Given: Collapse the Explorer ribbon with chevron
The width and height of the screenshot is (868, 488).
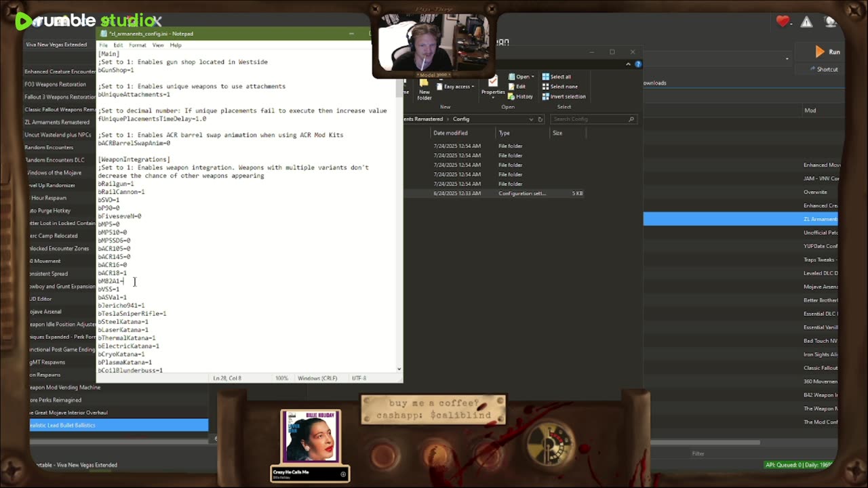Looking at the screenshot, I should pyautogui.click(x=628, y=64).
